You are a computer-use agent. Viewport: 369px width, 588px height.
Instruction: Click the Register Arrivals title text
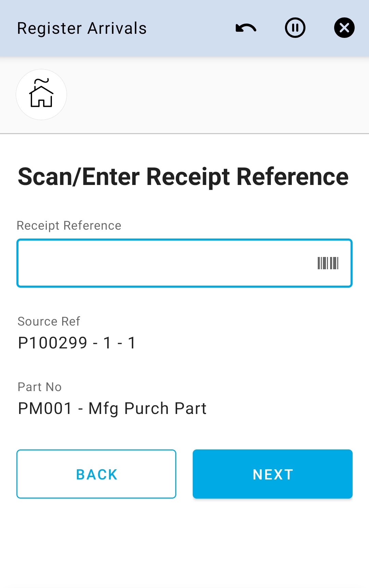click(x=82, y=28)
